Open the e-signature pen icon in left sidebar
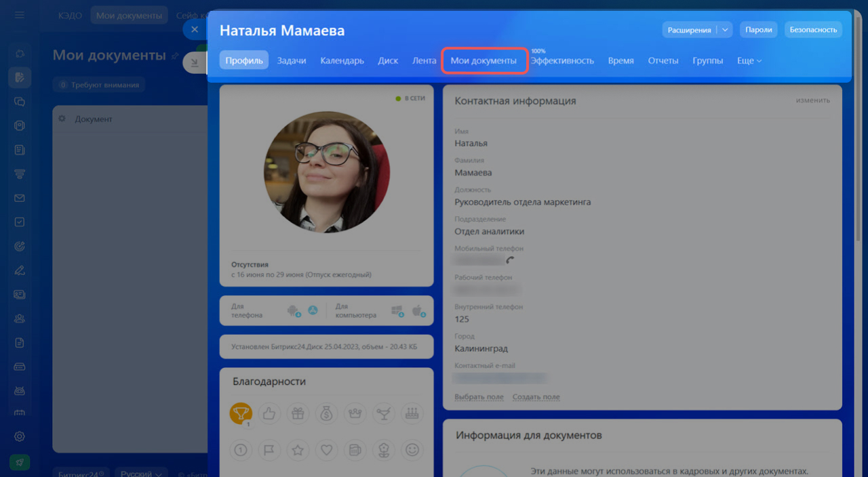Image resolution: width=868 pixels, height=477 pixels. [x=20, y=270]
